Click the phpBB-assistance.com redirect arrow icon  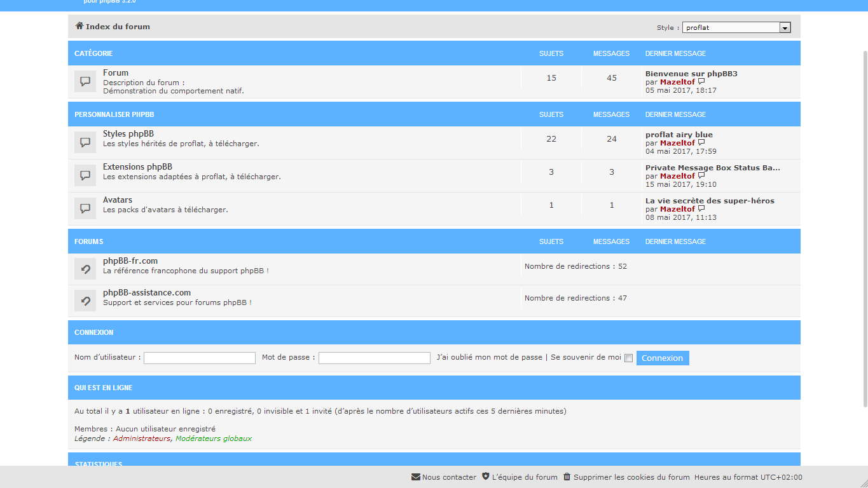(85, 301)
